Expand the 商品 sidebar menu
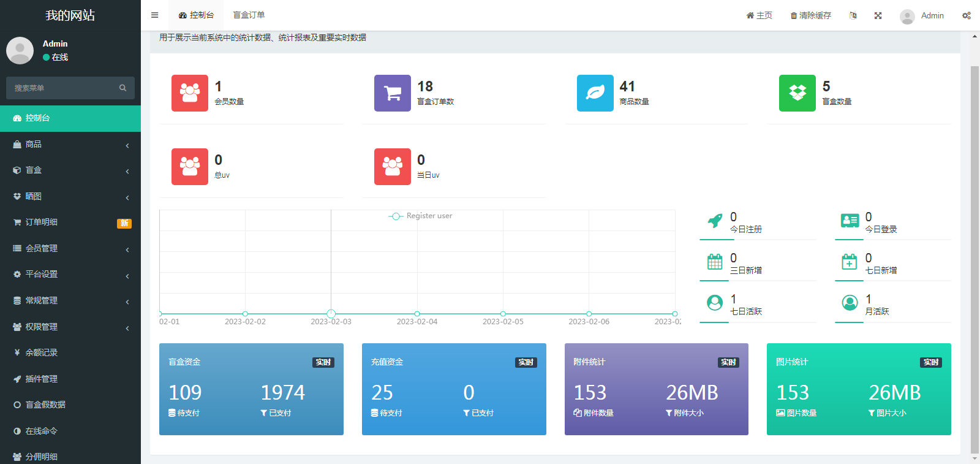This screenshot has width=980, height=464. click(70, 144)
